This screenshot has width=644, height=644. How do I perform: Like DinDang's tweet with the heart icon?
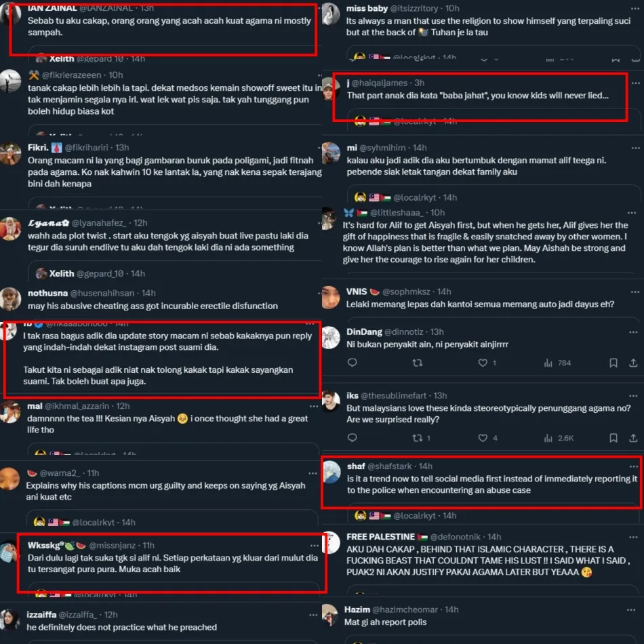[483, 363]
